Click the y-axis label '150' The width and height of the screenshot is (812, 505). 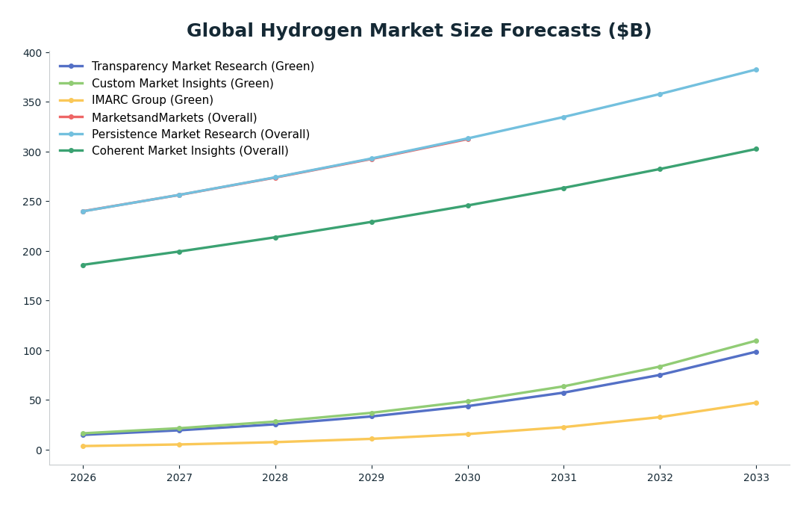pos(33,301)
